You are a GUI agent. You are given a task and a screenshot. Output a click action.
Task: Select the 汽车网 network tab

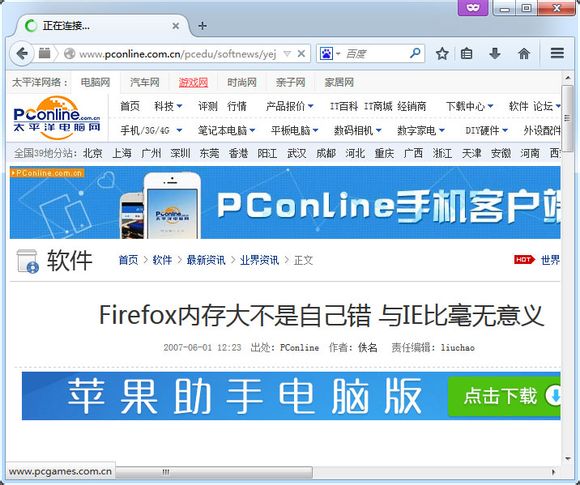click(145, 82)
